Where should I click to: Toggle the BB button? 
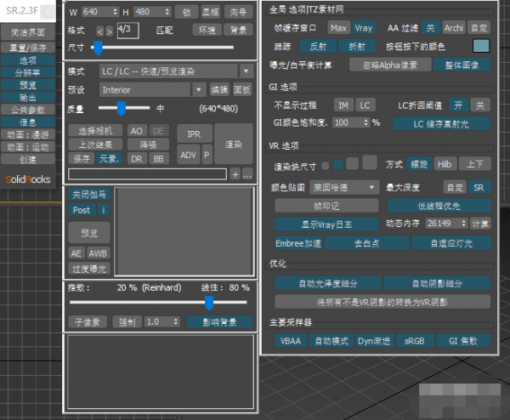pyautogui.click(x=159, y=158)
